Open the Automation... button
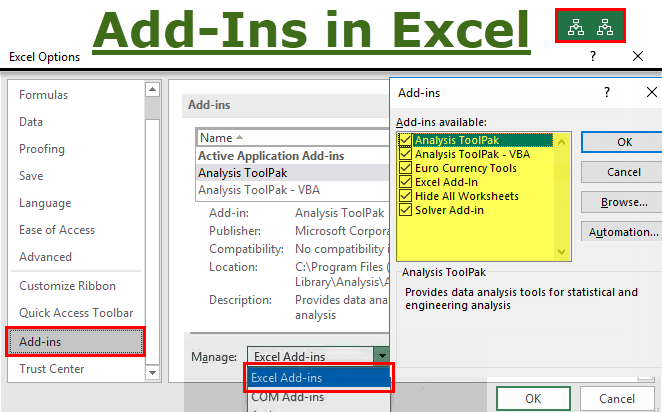This screenshot has width=662, height=412. coord(624,232)
